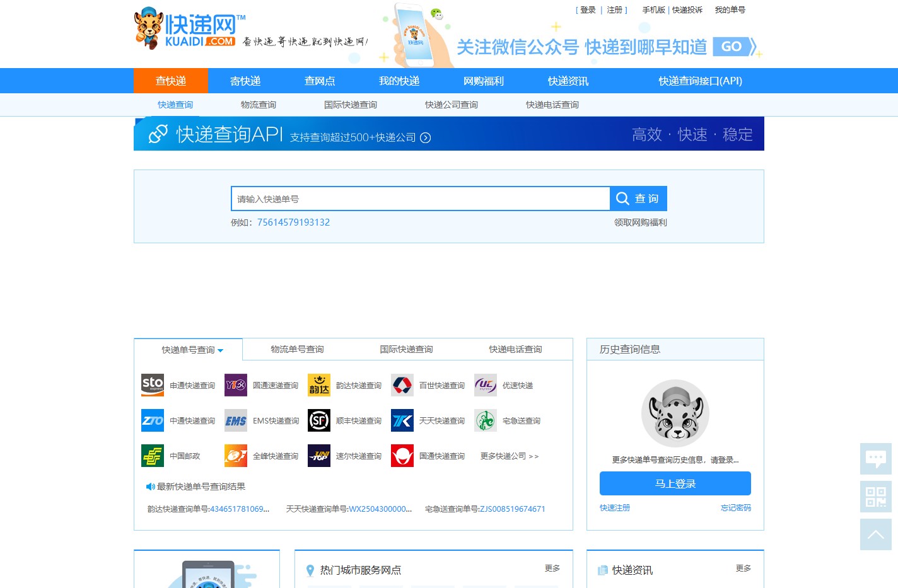Screen dimensions: 898x588
Task: Click the news icon by 快递资讯
Action: pos(602,570)
